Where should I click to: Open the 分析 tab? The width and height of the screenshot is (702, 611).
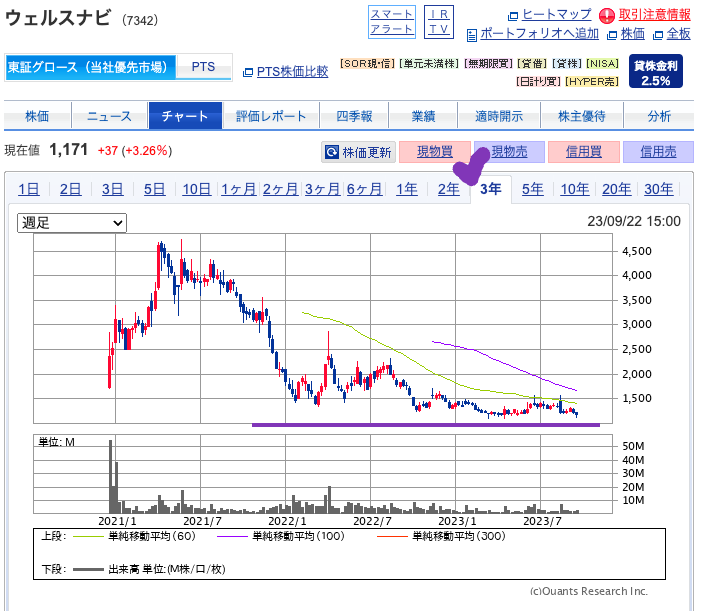(659, 116)
